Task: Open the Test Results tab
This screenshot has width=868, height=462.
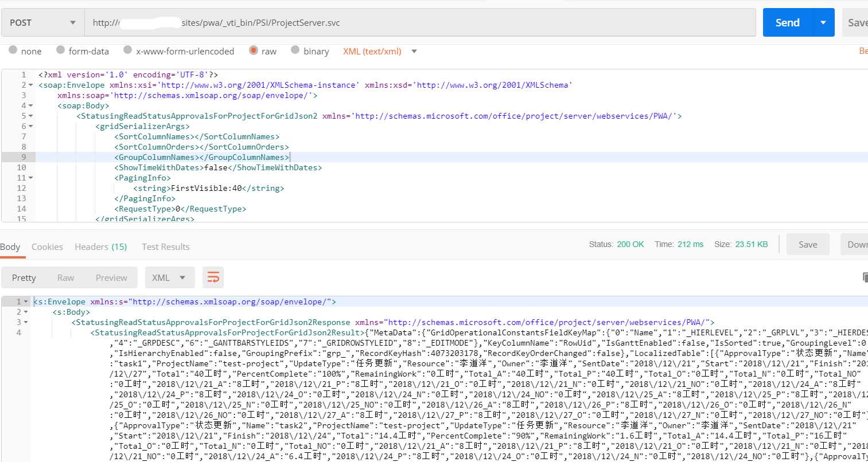Action: click(x=166, y=246)
